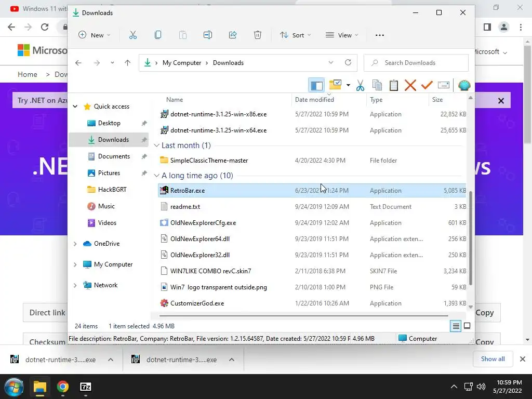
Task: Collapse the Last month group
Action: pyautogui.click(x=156, y=145)
